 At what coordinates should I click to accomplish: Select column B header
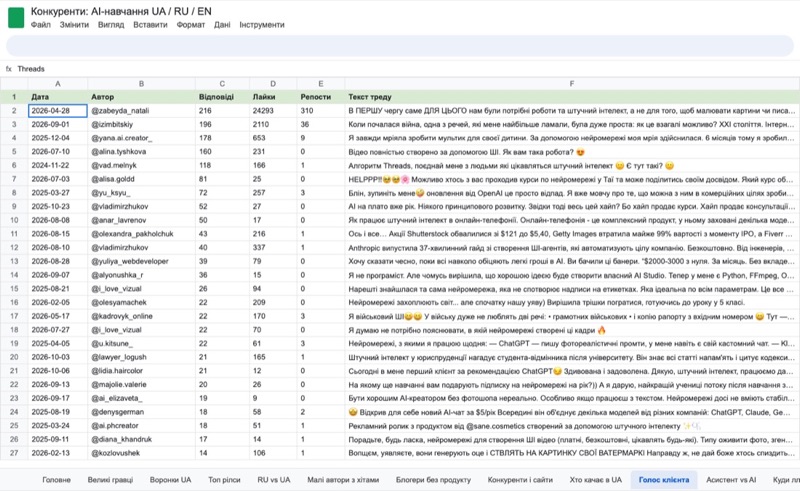[x=141, y=84]
